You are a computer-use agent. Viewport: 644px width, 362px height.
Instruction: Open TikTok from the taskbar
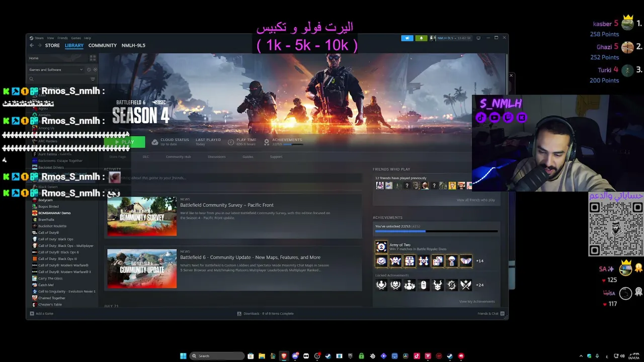pos(417,356)
